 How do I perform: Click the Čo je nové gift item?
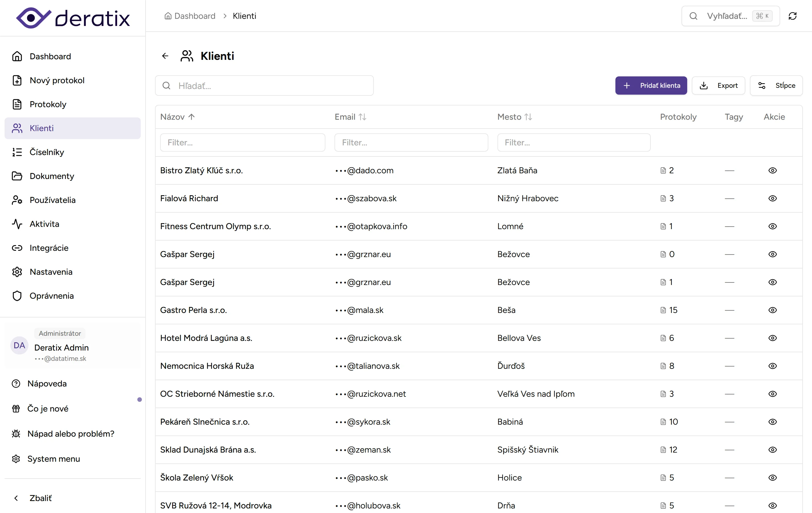48,408
